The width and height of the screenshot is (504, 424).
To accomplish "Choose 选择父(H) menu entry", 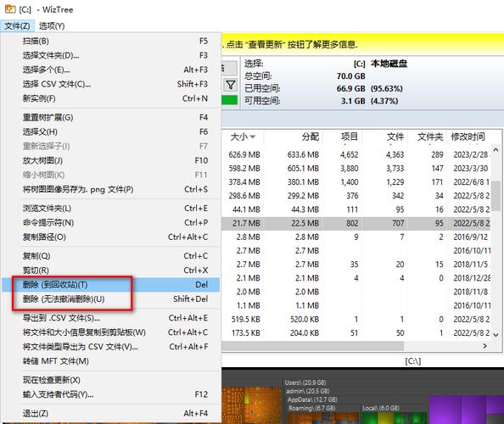I will pyautogui.click(x=111, y=131).
